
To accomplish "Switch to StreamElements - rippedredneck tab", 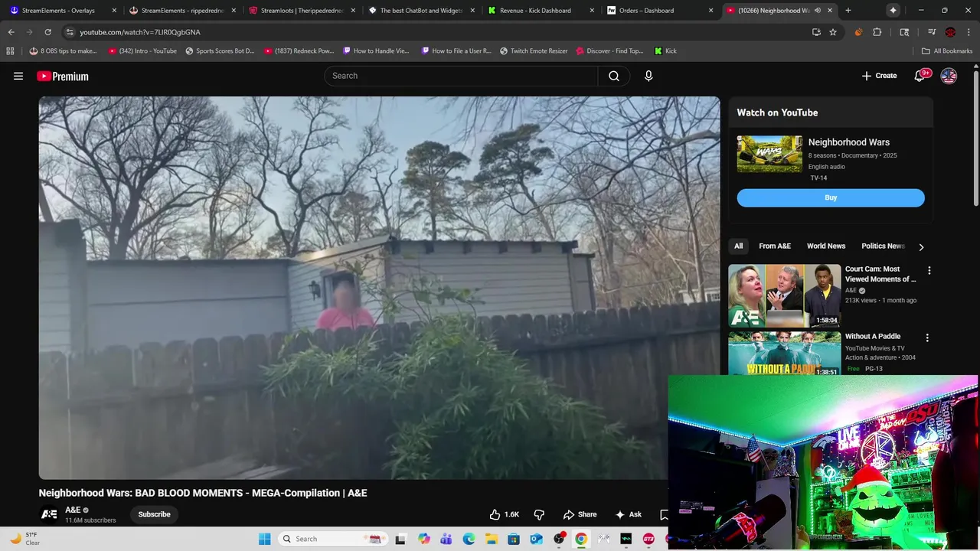I will point(181,11).
